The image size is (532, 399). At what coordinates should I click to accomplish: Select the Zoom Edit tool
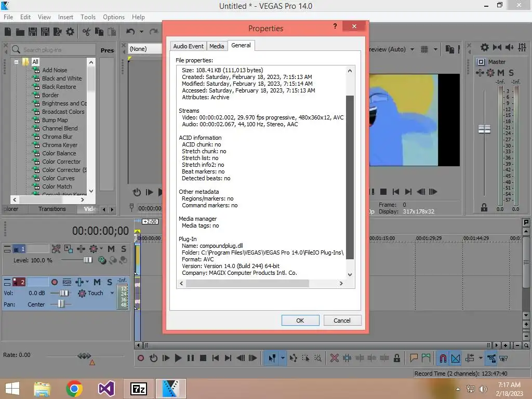tap(318, 358)
